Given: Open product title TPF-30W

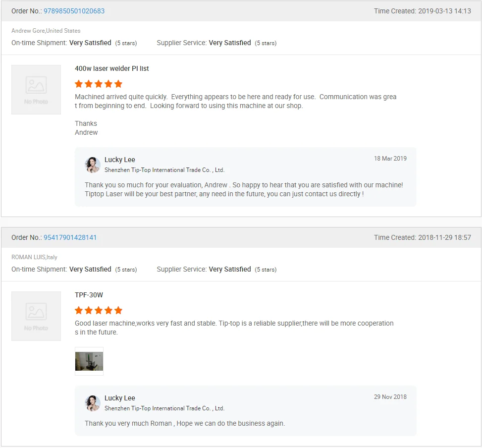Looking at the screenshot, I should (89, 295).
